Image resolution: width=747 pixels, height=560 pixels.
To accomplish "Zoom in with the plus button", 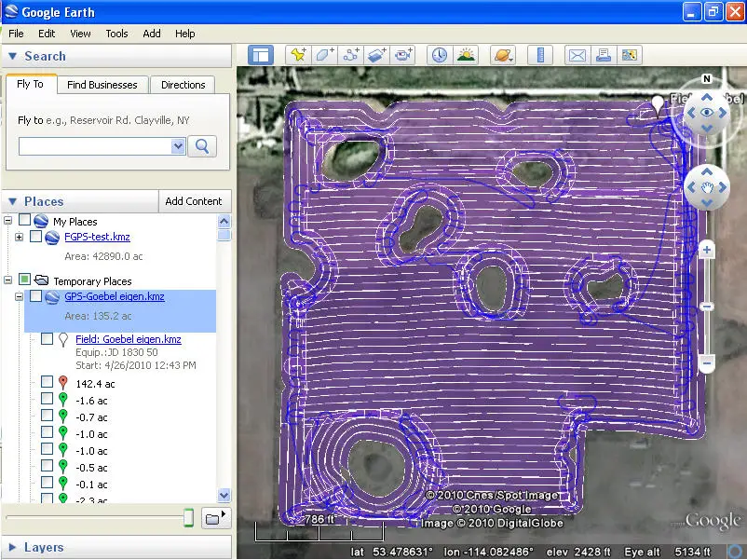I will [707, 250].
